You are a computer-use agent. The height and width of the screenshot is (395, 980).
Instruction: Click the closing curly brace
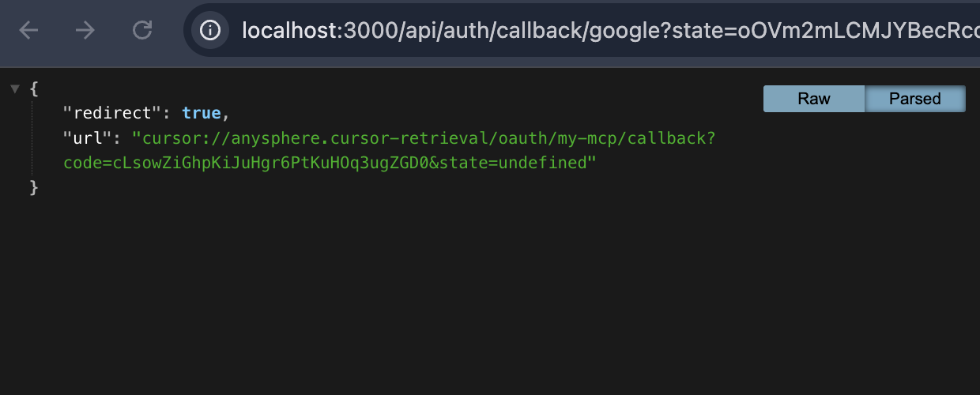pyautogui.click(x=33, y=188)
